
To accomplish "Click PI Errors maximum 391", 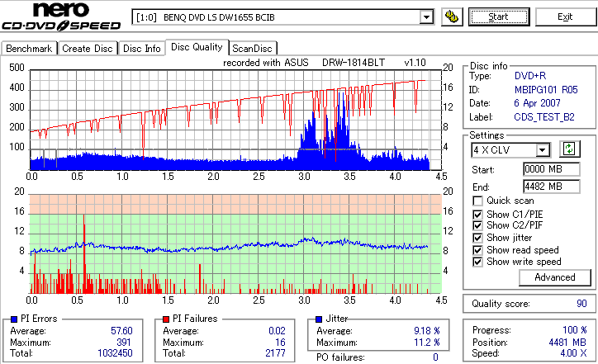I will [x=124, y=343].
